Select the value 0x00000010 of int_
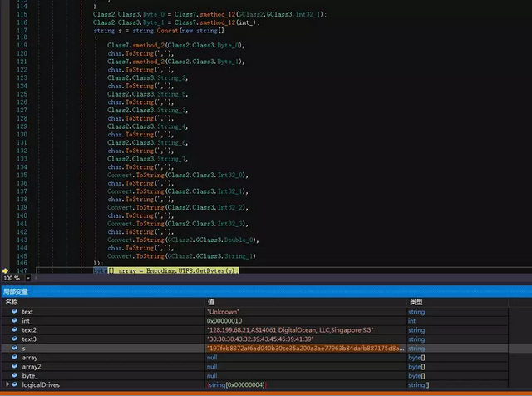Viewport: 532px width, 396px height. pos(224,321)
